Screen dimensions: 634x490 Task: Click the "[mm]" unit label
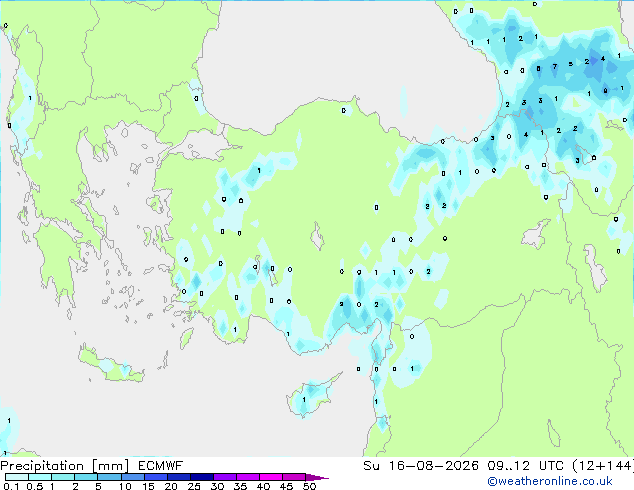[x=110, y=466]
